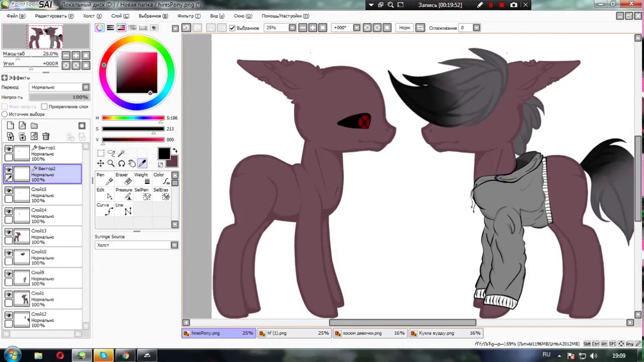The width and height of the screenshot is (644, 362).
Task: Show the RGB slider panel
Action: point(110,28)
